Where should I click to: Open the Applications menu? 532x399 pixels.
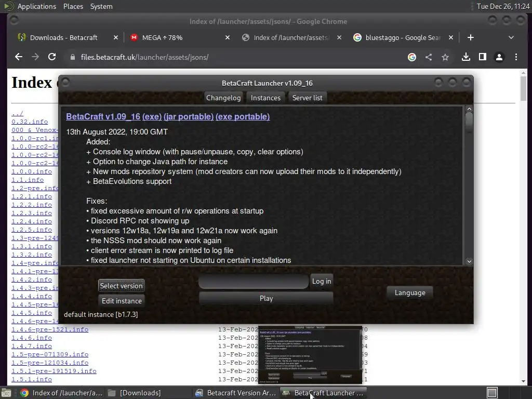(37, 6)
